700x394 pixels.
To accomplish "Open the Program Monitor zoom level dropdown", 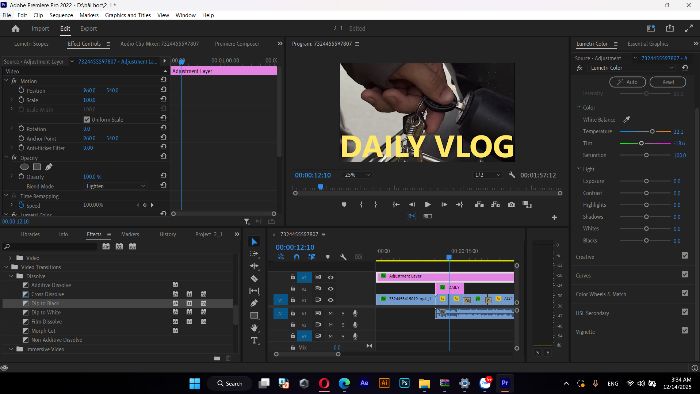I will 357,175.
